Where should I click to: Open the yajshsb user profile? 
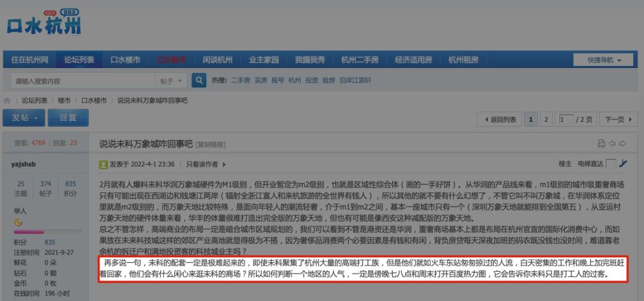24,164
